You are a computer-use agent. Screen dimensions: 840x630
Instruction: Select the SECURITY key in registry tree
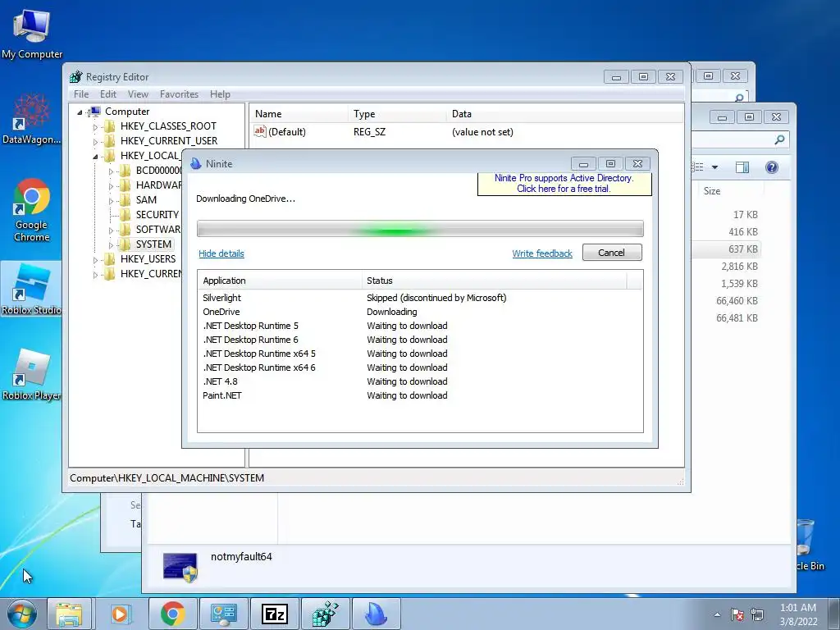coord(157,215)
